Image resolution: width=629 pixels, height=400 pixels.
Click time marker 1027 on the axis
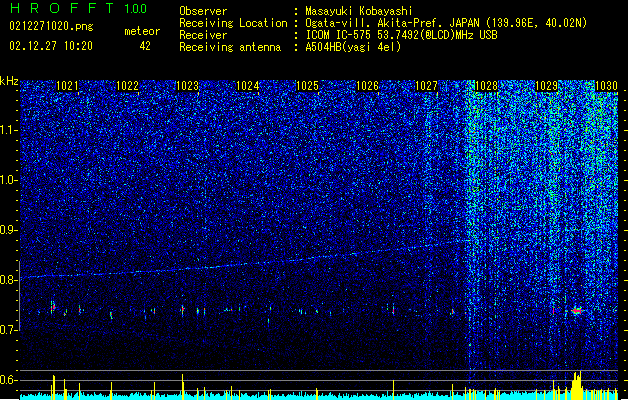pos(426,86)
